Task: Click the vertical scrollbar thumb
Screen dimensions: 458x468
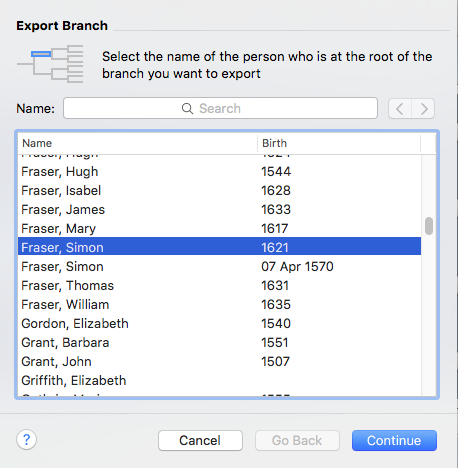Action: click(429, 226)
